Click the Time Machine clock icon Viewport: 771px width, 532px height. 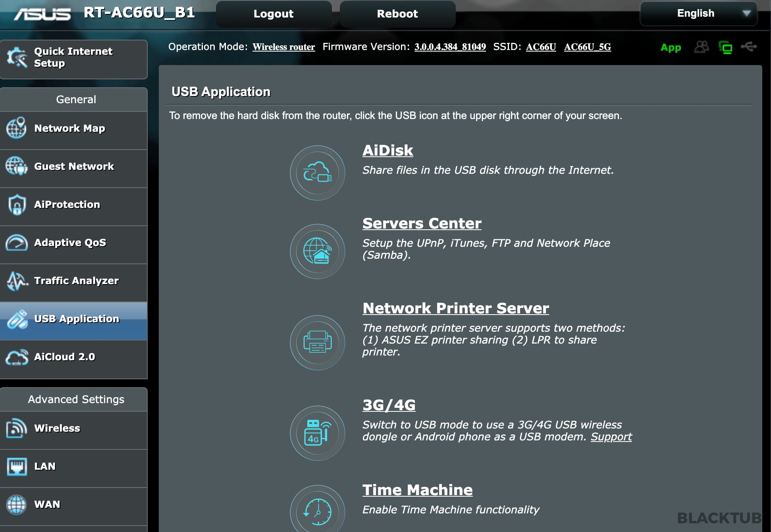[317, 511]
